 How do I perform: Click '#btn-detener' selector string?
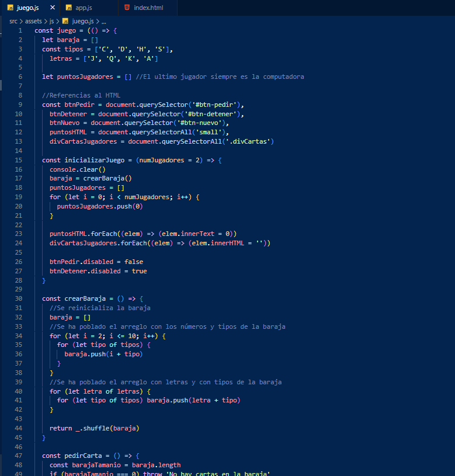211,114
